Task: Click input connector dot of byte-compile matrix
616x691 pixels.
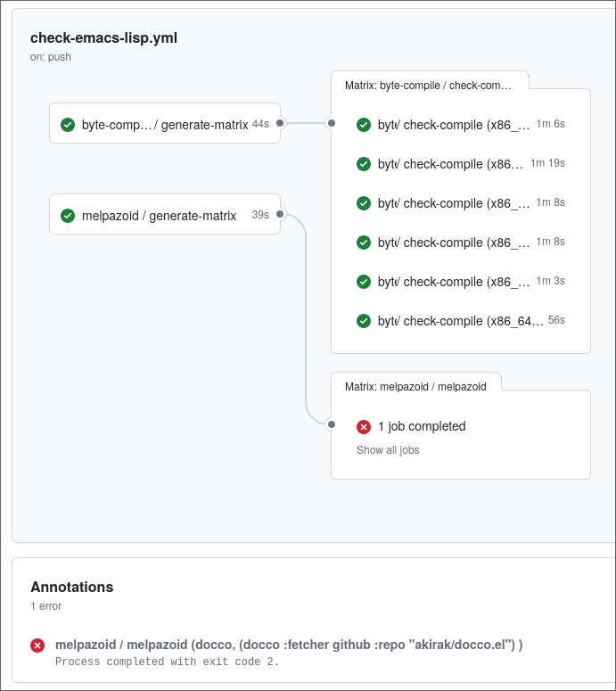Action: coord(332,123)
